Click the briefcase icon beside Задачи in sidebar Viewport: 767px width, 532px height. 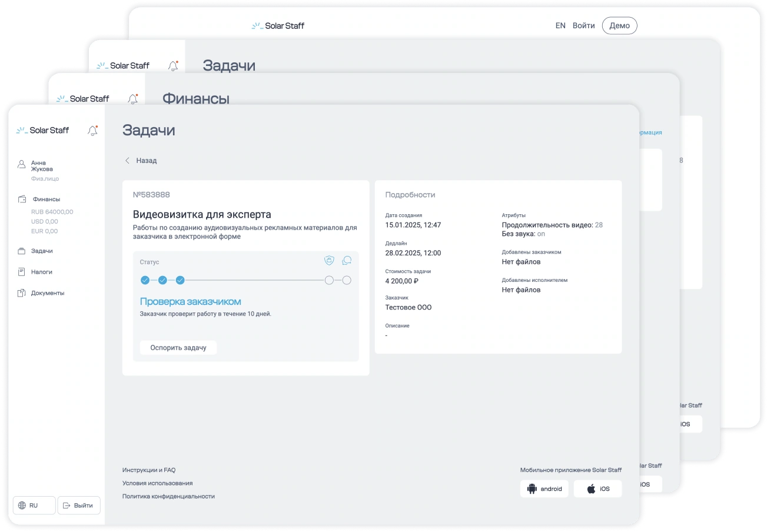pyautogui.click(x=22, y=251)
